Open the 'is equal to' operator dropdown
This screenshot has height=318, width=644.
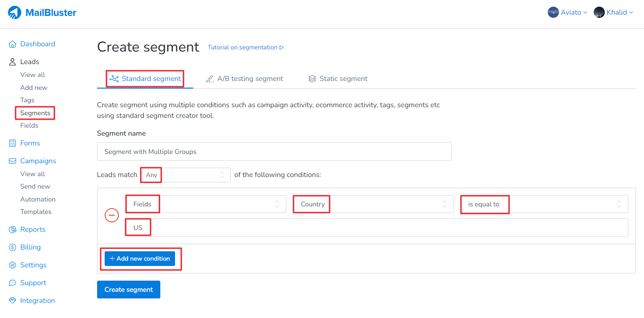pos(543,204)
